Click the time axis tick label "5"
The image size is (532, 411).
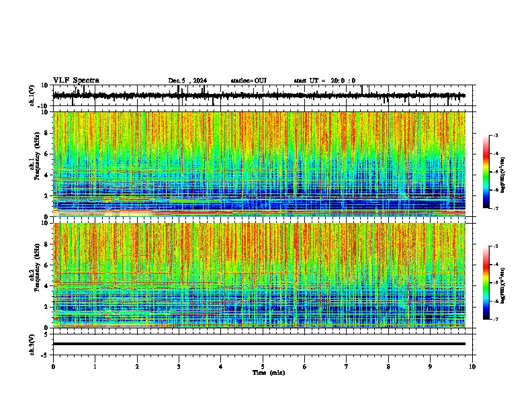pyautogui.click(x=263, y=367)
